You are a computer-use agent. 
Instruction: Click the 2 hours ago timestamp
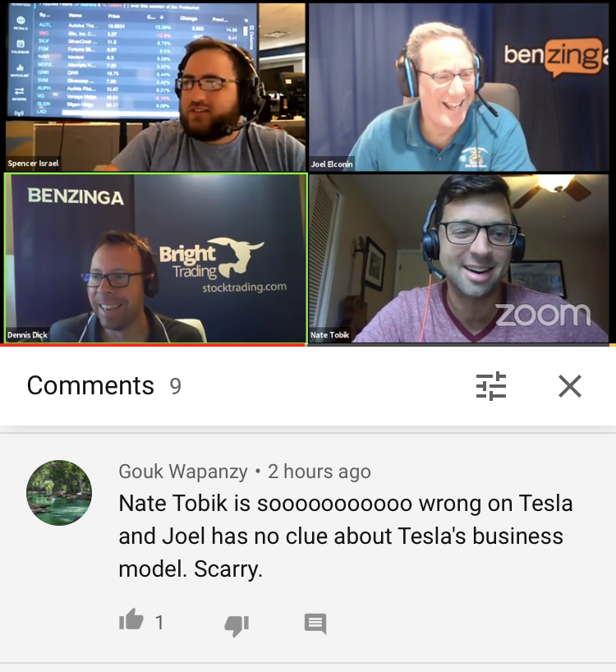[319, 472]
